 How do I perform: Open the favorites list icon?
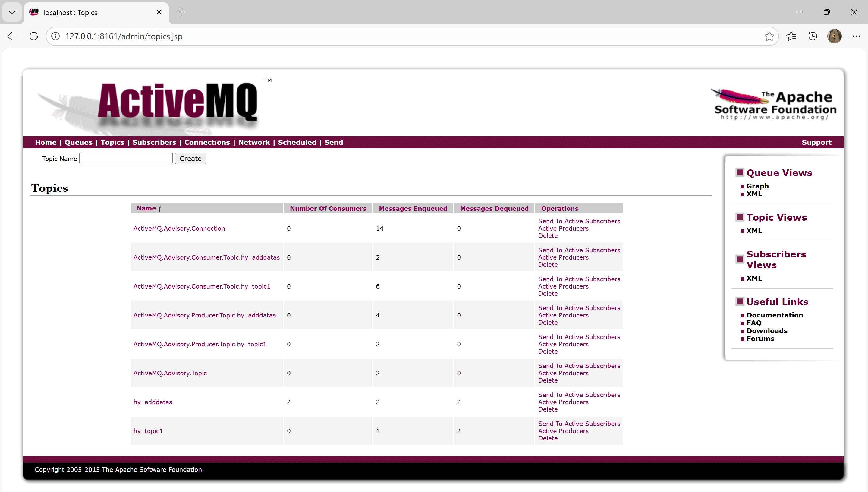click(x=791, y=36)
